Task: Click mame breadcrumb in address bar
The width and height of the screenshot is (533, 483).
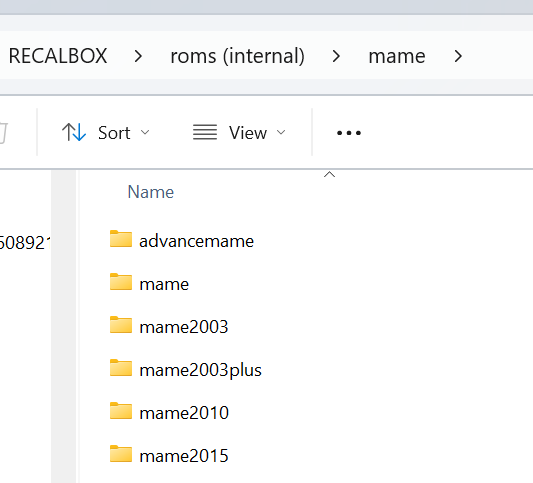Action: point(397,56)
